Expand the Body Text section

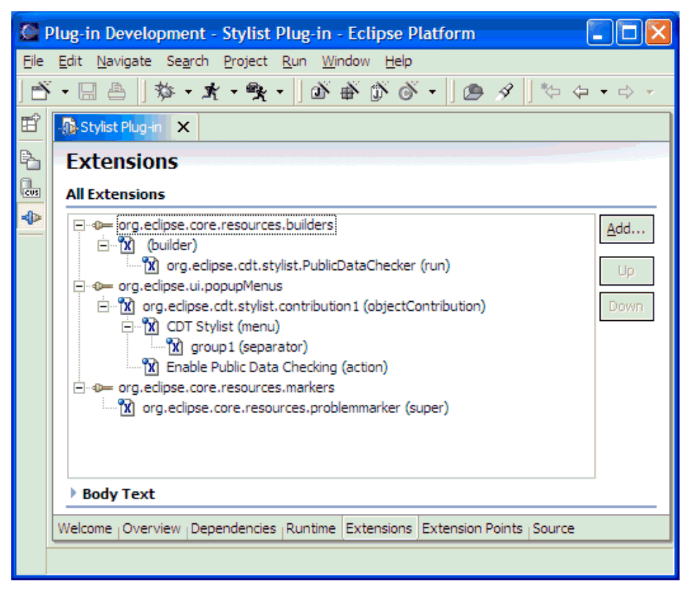pos(73,494)
